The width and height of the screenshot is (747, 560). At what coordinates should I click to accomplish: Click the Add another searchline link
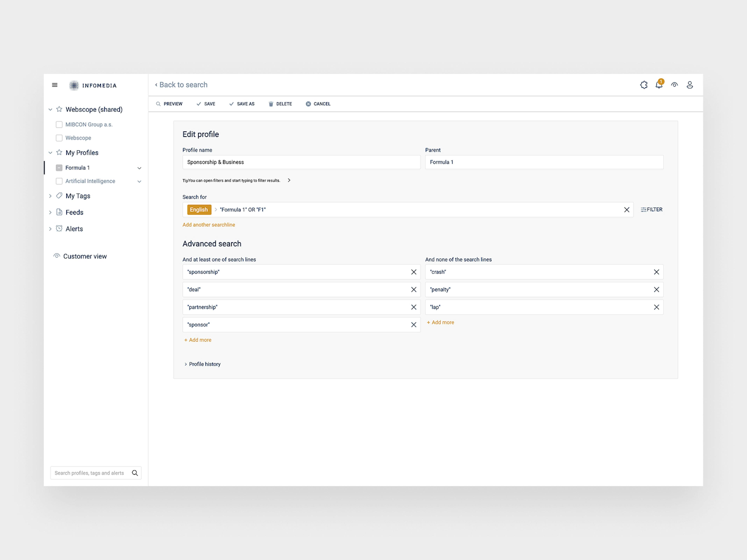point(208,224)
